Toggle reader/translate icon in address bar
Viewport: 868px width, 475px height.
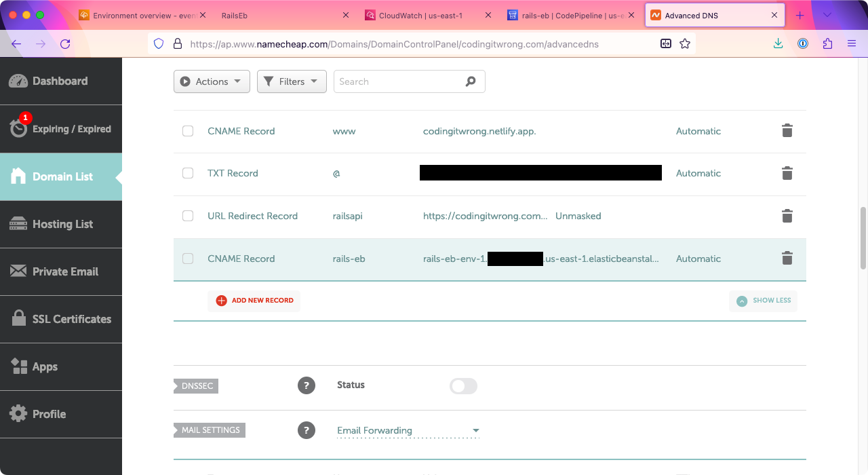pyautogui.click(x=666, y=43)
